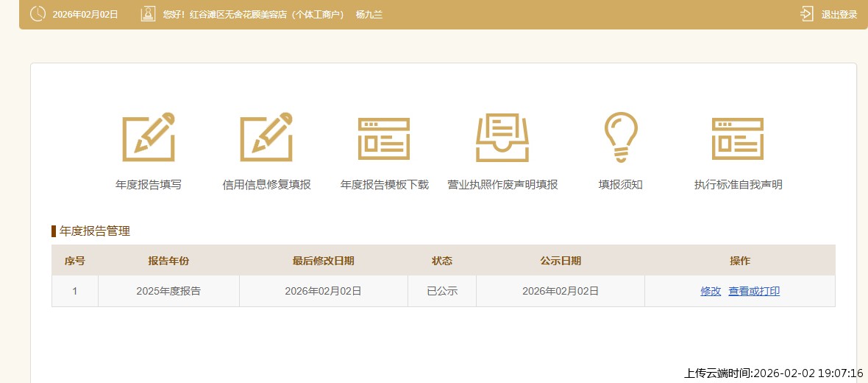
Task: Select the 填报须知 label
Action: pos(621,185)
